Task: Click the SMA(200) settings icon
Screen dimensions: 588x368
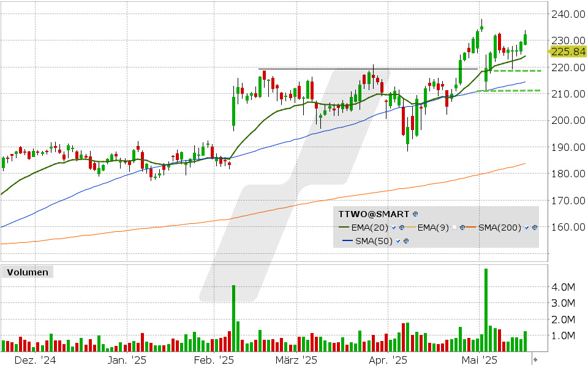Action: [x=534, y=228]
